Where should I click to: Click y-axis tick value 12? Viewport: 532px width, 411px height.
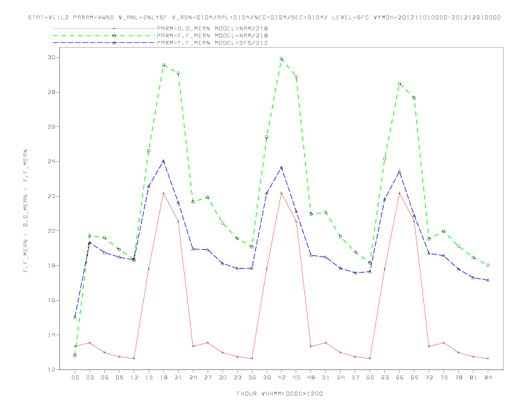pyautogui.click(x=51, y=369)
